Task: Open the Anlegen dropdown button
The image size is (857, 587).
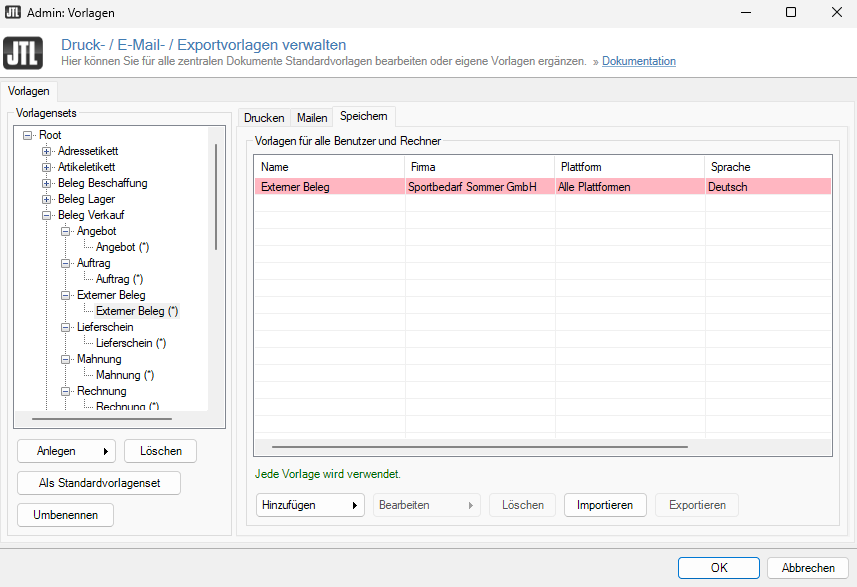Action: coord(66,451)
